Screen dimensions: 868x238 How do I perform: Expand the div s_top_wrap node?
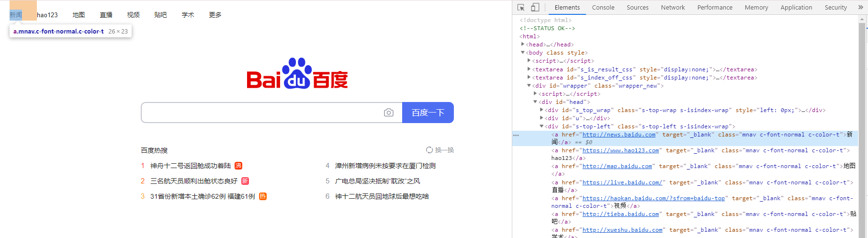coord(541,110)
